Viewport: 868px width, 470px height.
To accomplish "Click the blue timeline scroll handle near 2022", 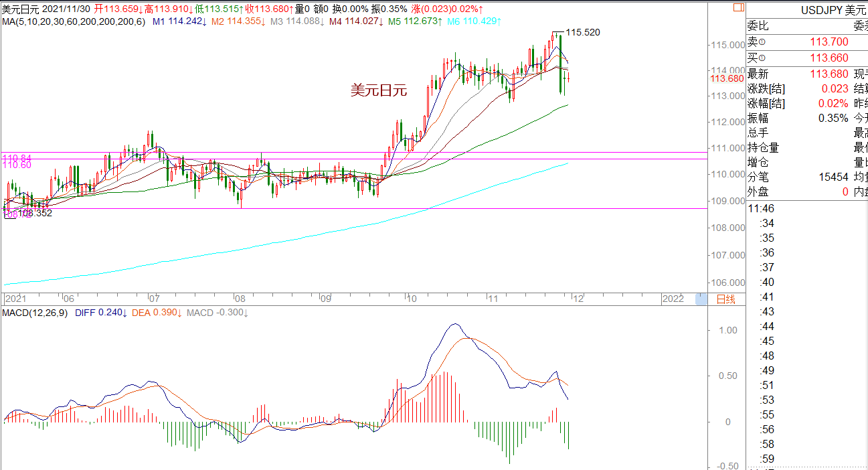I will [701, 299].
